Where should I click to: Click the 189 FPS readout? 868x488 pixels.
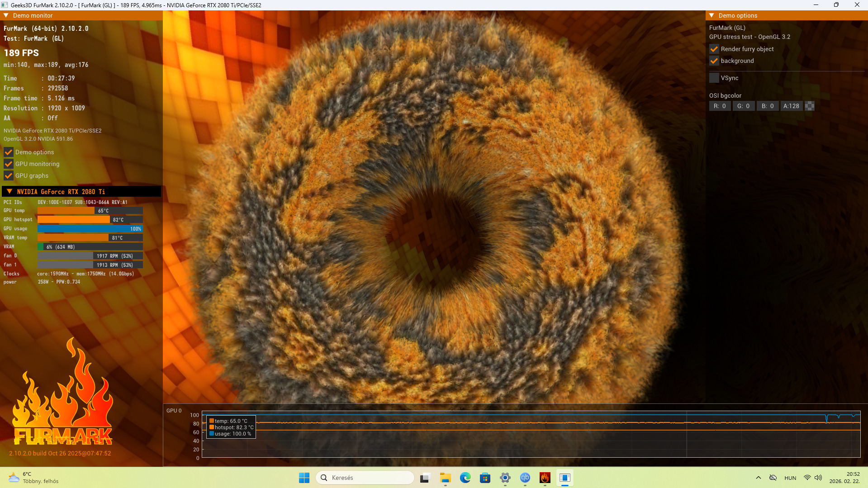point(21,53)
